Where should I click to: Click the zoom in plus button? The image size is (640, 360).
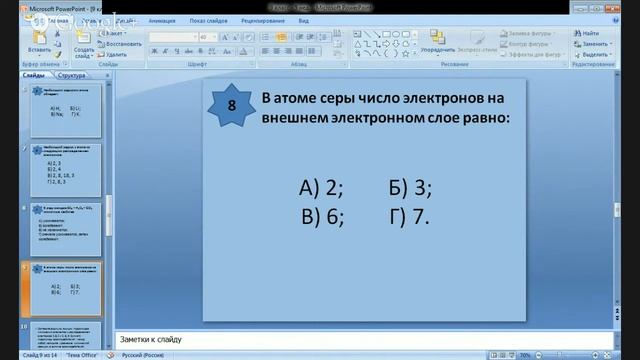click(596, 356)
